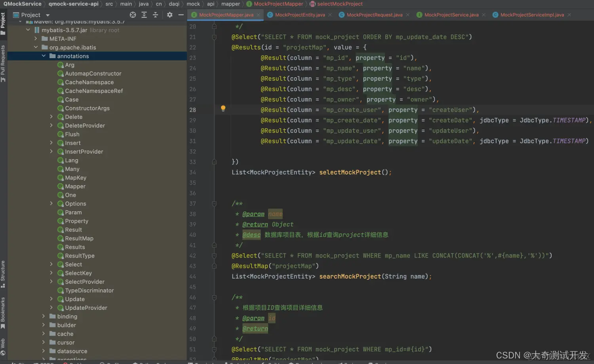Screen dimensions: 594x364
Task: Expand the DeleteProvider node
Action: coord(51,125)
